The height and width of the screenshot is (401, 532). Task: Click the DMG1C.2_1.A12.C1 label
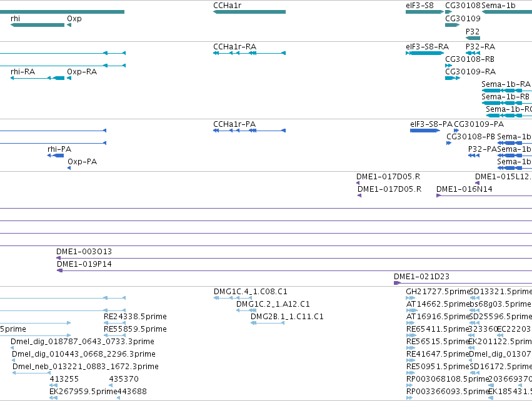coord(273,304)
